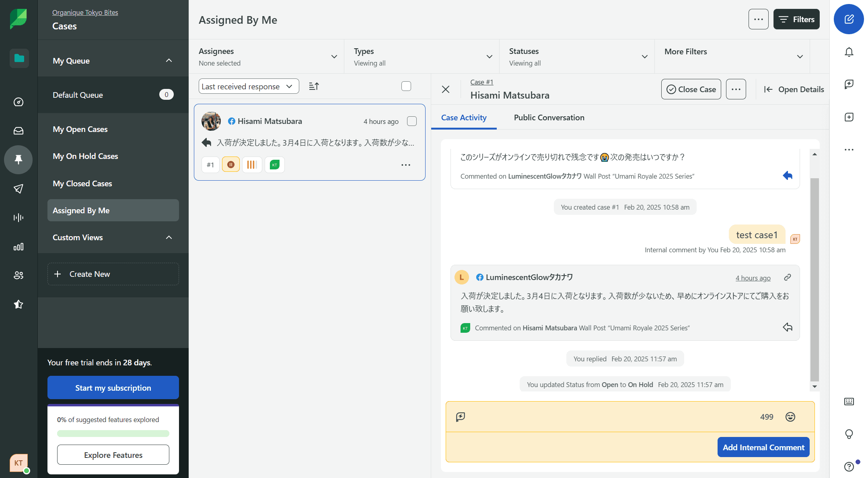Select My On Hold Cases
The width and height of the screenshot is (868, 478).
click(x=85, y=156)
